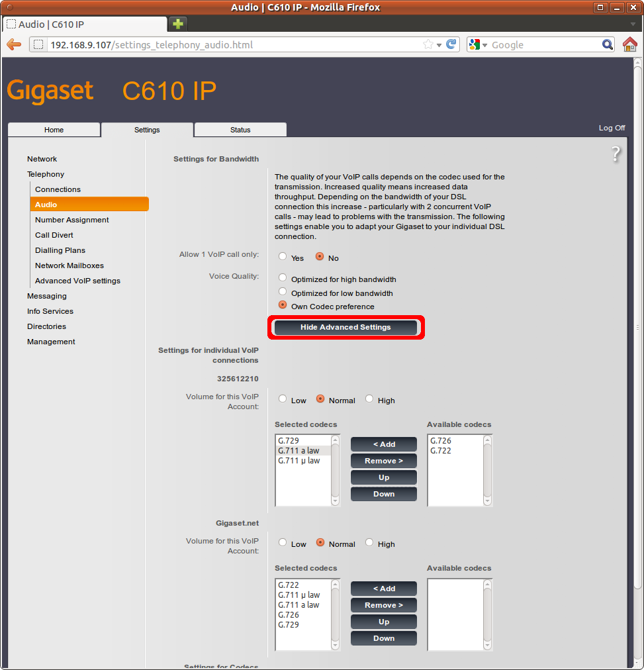Reload the page with refresh icon
The width and height of the screenshot is (644, 670).
pos(451,45)
